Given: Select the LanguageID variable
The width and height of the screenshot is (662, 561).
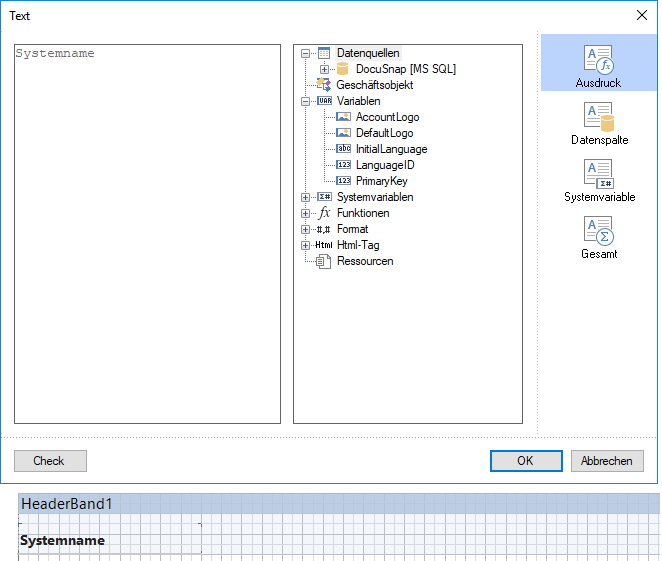Looking at the screenshot, I should click(385, 165).
